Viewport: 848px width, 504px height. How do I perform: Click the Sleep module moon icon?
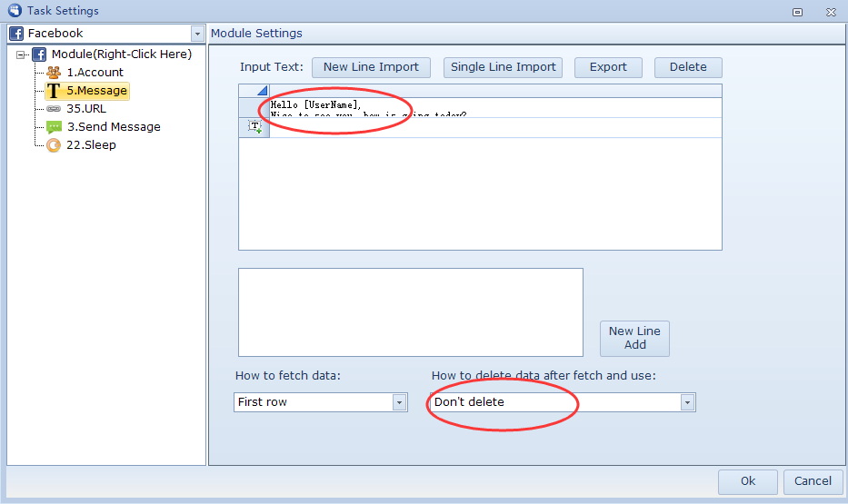pyautogui.click(x=54, y=145)
